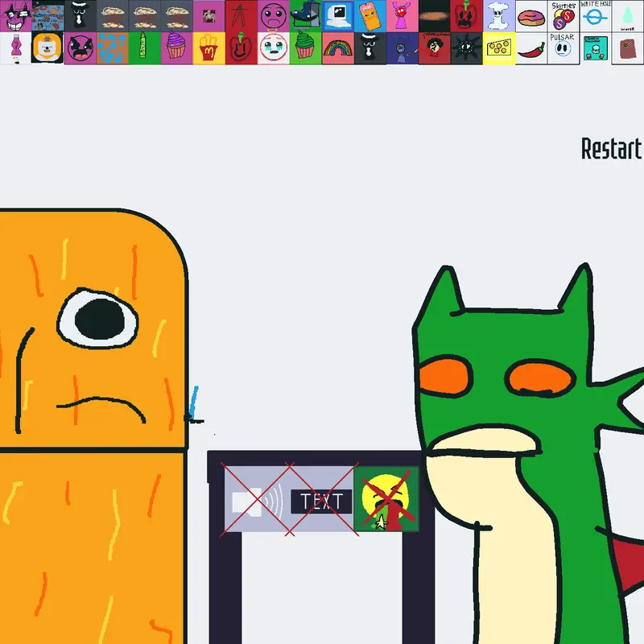Pick the angry purple face tile
The image size is (644, 644).
80,48
